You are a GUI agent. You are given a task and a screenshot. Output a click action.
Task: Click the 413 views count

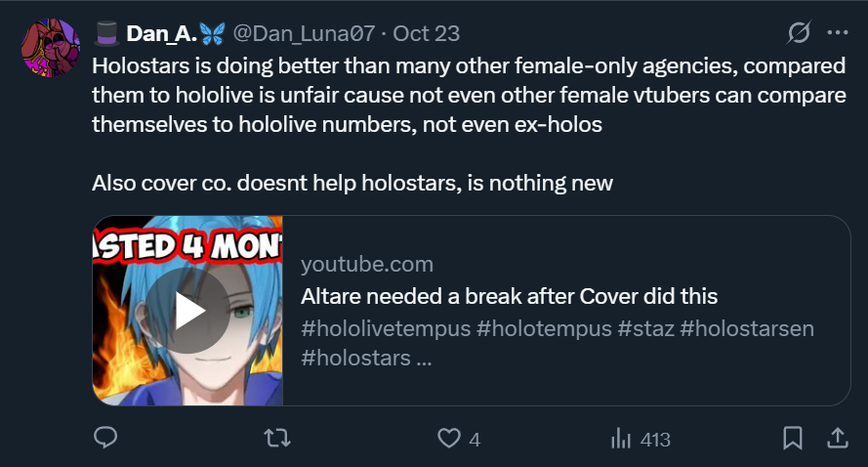click(655, 440)
